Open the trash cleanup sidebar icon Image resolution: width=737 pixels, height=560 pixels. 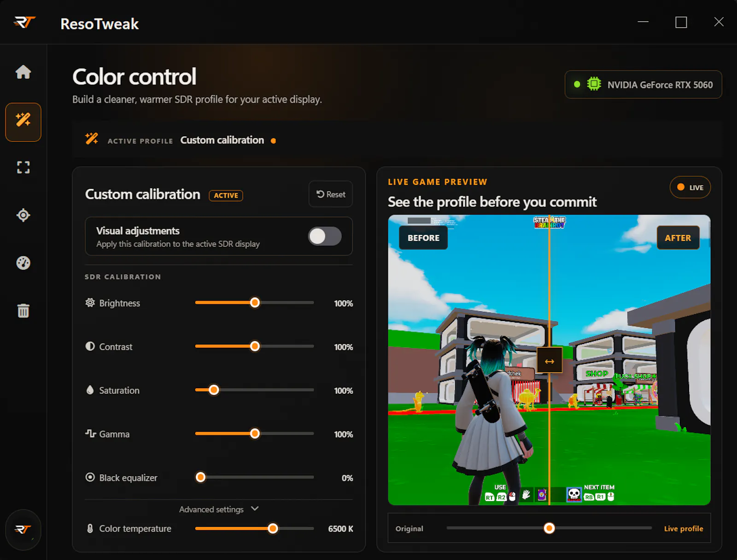pos(23,311)
